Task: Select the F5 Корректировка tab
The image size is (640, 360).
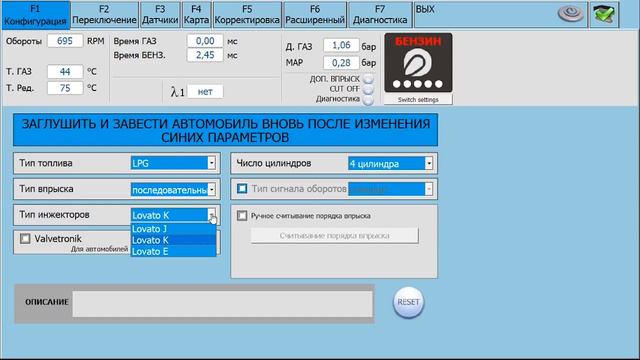Action: 247,15
